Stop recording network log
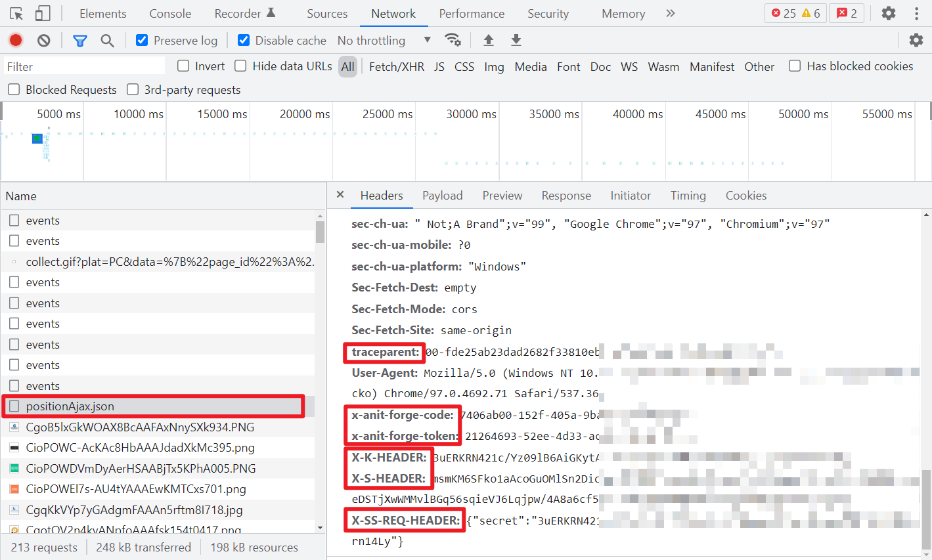Screen dimensions: 932x560 pyautogui.click(x=16, y=40)
